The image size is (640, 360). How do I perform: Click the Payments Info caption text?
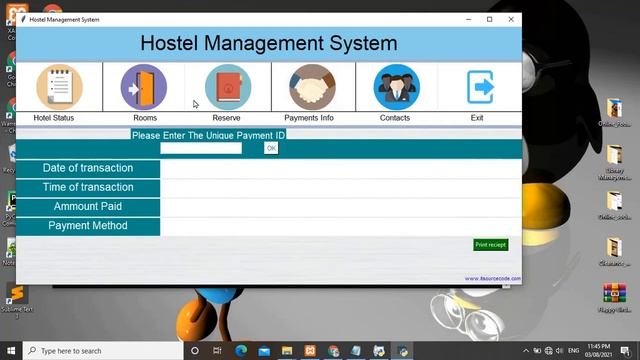309,118
